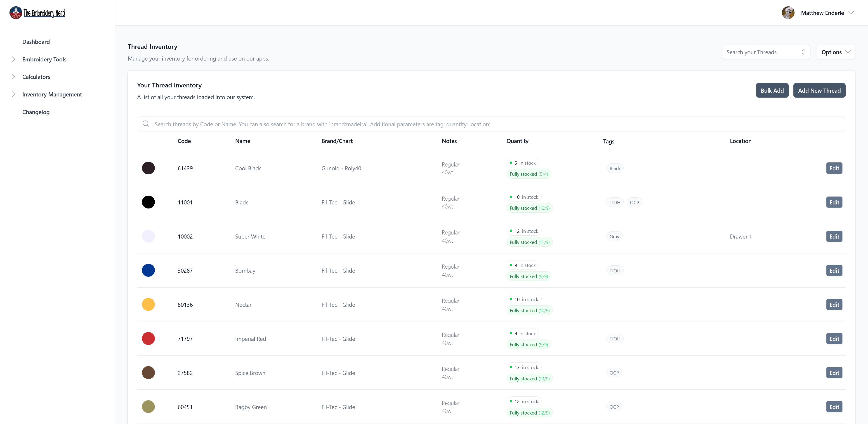Click the search magnifier icon
This screenshot has height=424, width=868.
[x=146, y=124]
